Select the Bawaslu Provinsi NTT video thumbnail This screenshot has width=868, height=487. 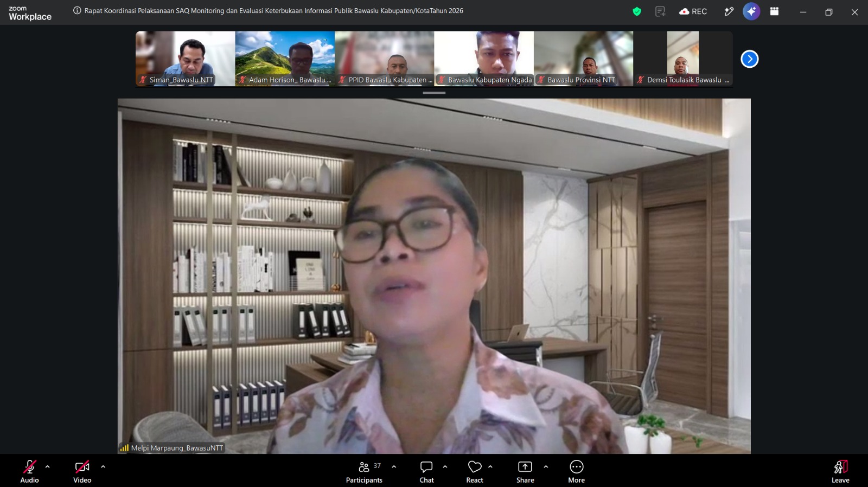pos(583,59)
